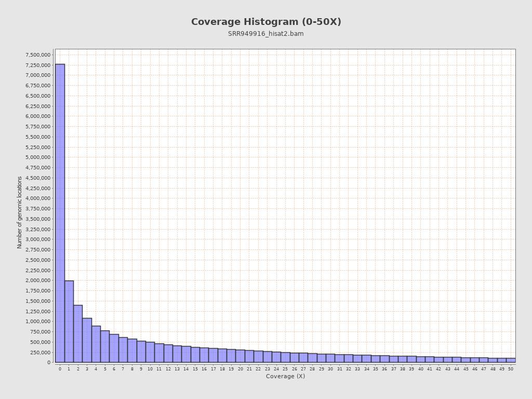
Task: Click the y-axis tick label 7,250,000
Action: (38, 65)
